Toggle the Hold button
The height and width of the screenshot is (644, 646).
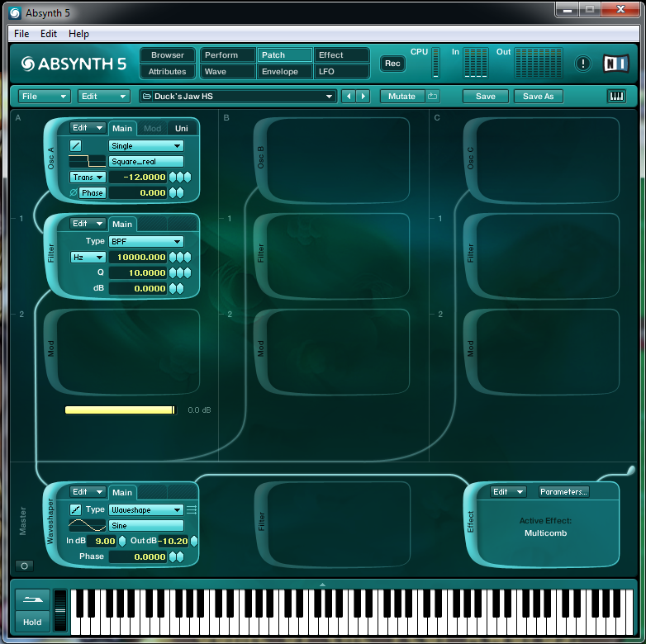33,622
